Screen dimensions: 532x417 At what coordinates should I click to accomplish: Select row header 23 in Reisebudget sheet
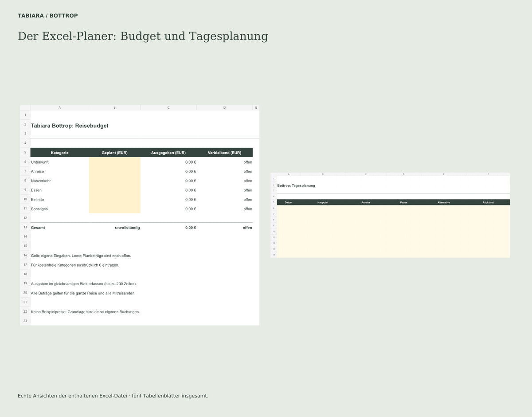[x=25, y=321]
